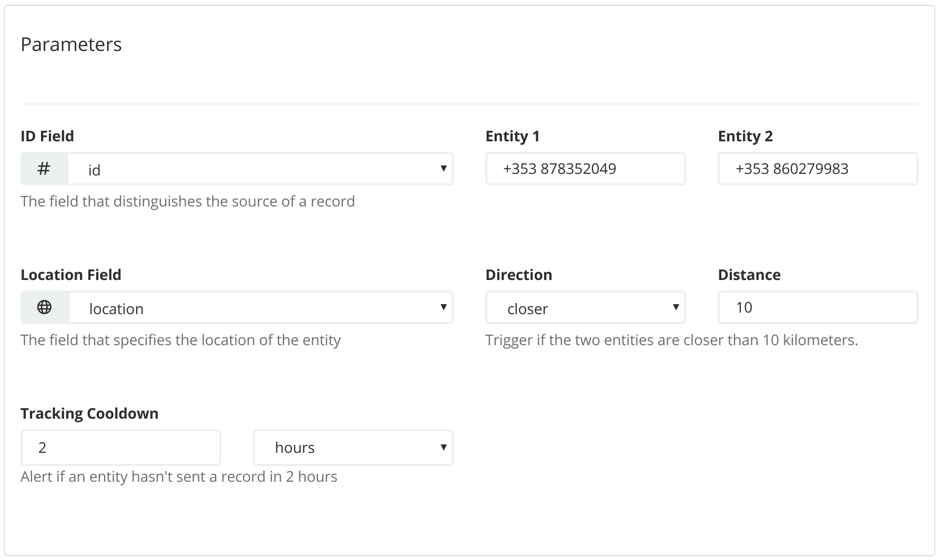
Task: Click the ID Field label
Action: (47, 136)
